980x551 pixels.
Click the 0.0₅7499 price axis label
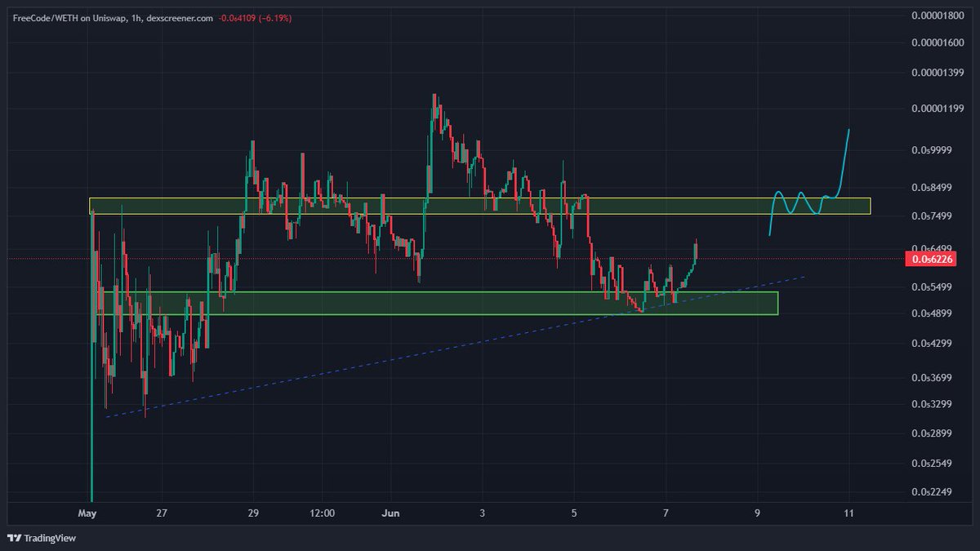[x=932, y=216]
